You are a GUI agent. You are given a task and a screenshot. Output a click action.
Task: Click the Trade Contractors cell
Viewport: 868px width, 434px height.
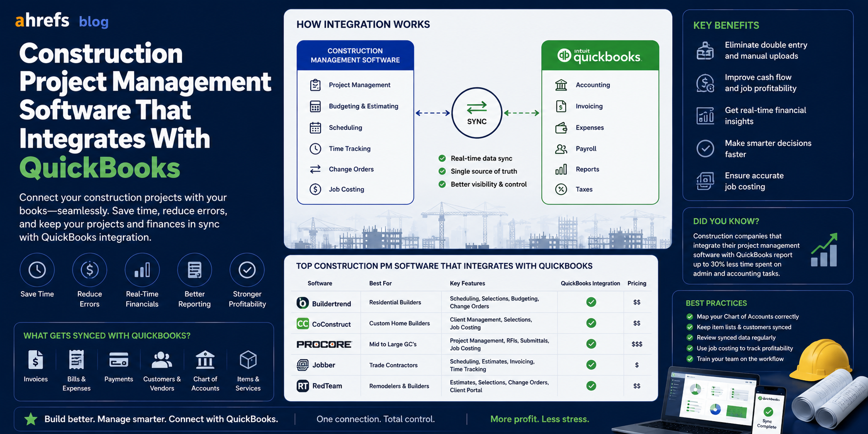(x=393, y=365)
